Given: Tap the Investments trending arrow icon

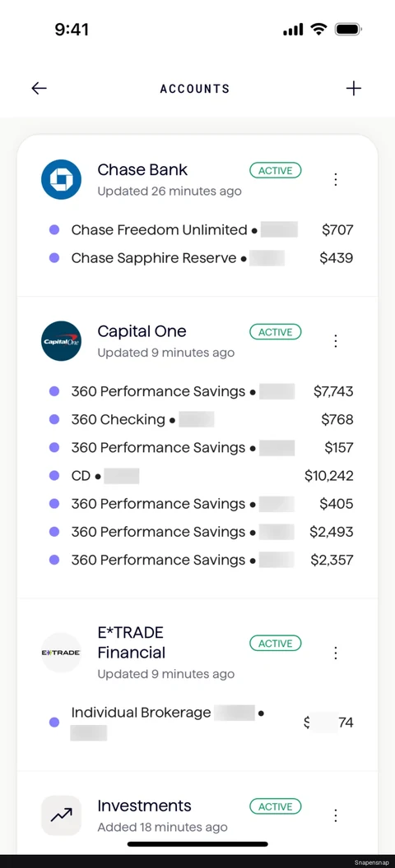Looking at the screenshot, I should click(61, 815).
